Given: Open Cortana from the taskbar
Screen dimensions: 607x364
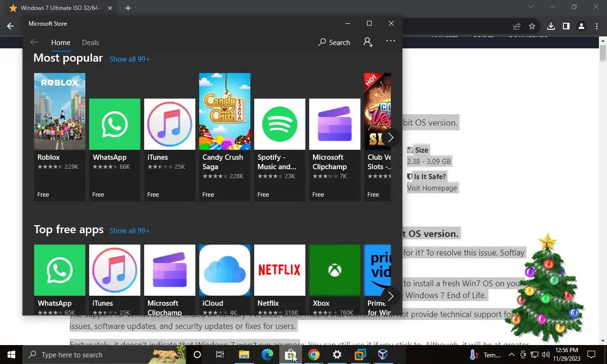Looking at the screenshot, I should tap(197, 355).
